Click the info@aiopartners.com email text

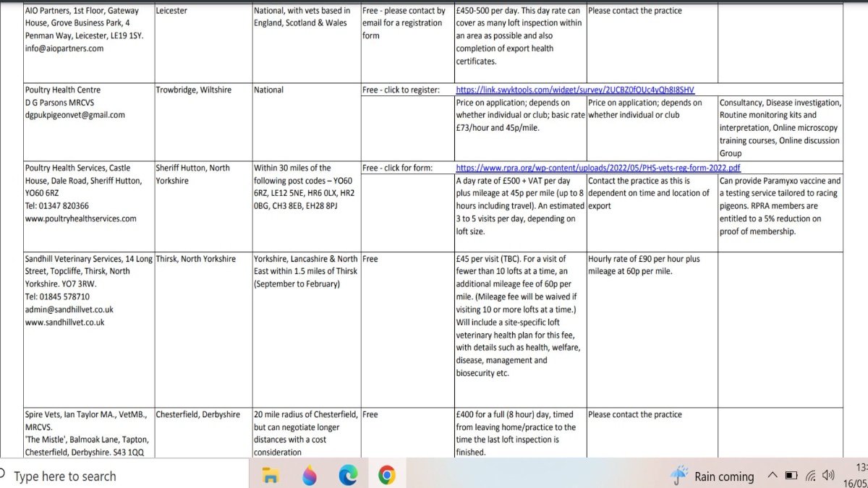(64, 48)
